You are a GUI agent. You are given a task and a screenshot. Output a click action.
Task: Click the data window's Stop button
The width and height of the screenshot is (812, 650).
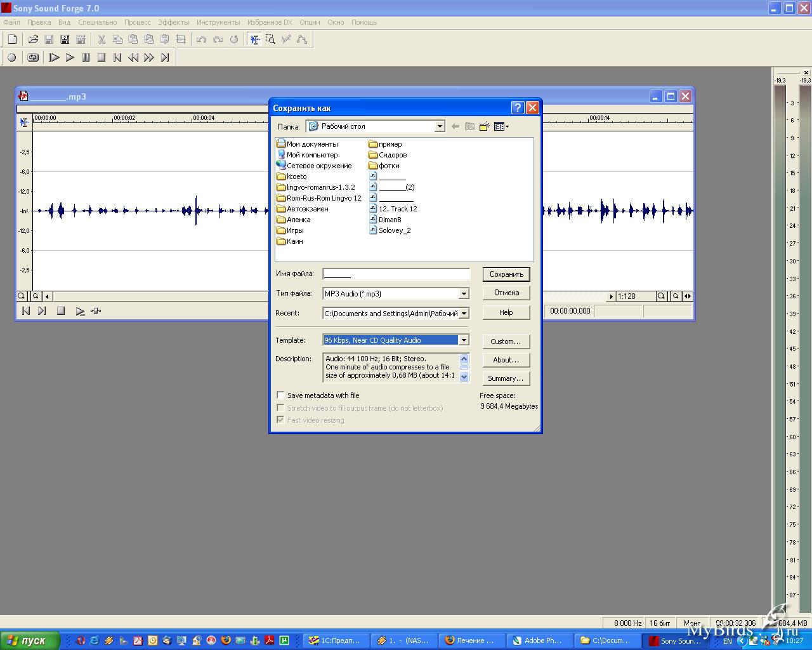(61, 311)
